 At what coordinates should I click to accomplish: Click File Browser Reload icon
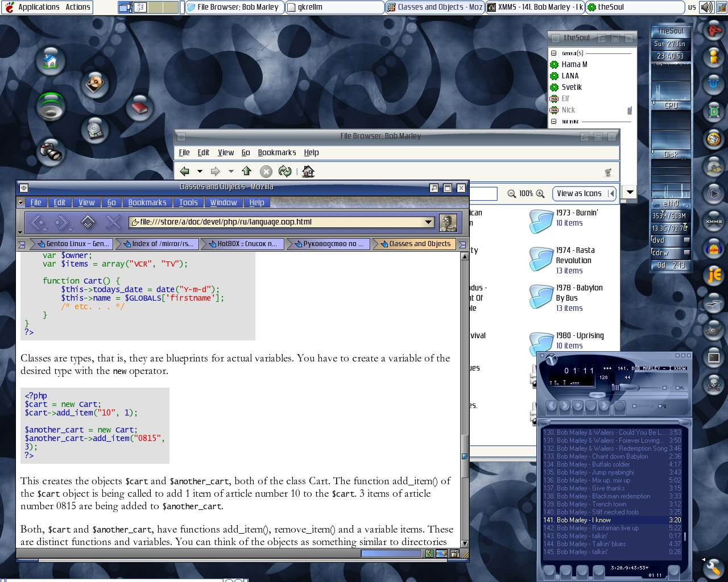285,171
